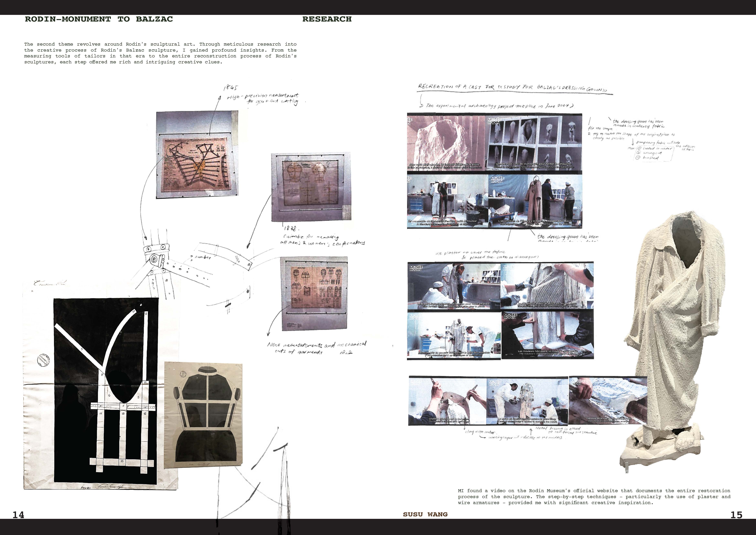The width and height of the screenshot is (756, 535).
Task: Click the RESEARCH heading text
Action: [x=327, y=19]
